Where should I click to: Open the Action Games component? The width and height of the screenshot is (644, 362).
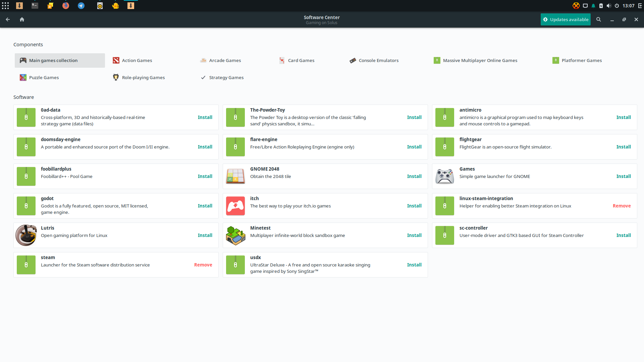132,60
